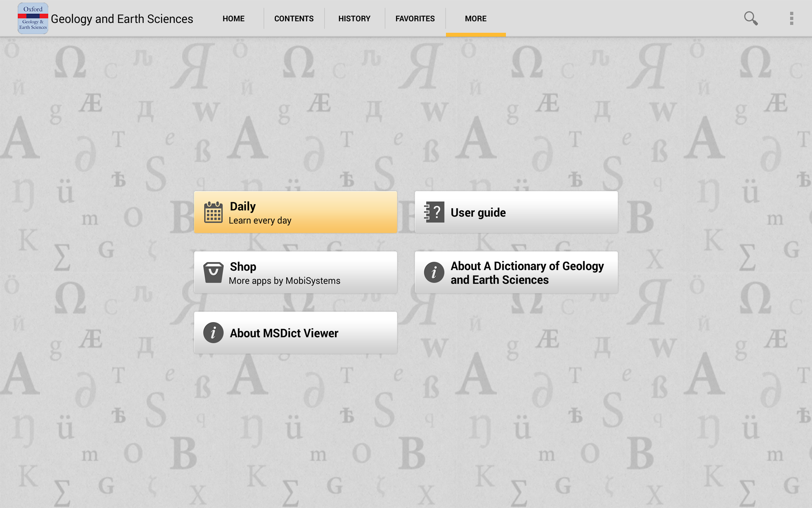This screenshot has width=812, height=508.
Task: Click the Shop bag icon
Action: (x=213, y=273)
